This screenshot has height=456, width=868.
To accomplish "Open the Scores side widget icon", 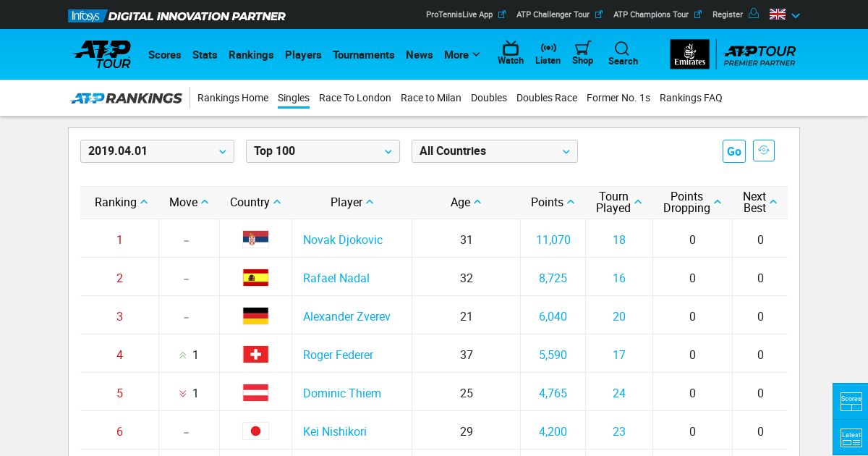I will tap(851, 401).
